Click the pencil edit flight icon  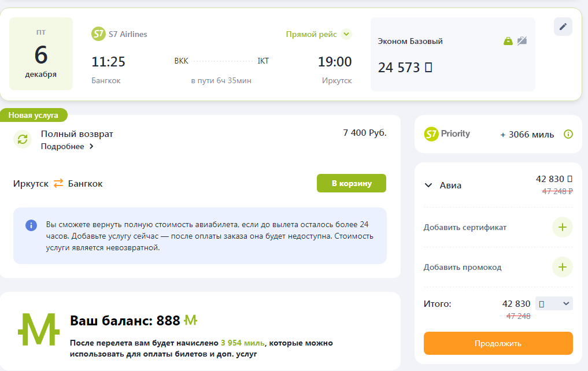[x=563, y=27]
